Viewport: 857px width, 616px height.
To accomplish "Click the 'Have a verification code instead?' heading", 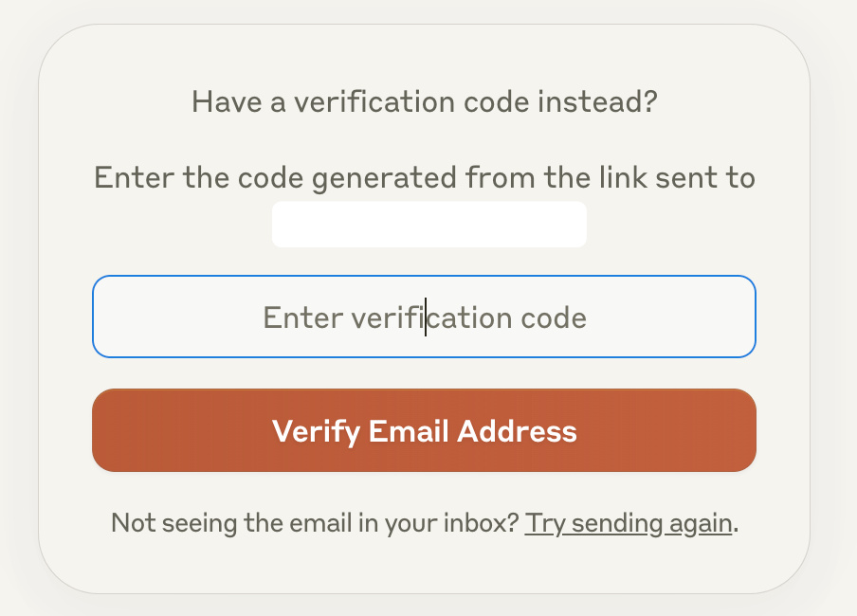I will point(424,101).
